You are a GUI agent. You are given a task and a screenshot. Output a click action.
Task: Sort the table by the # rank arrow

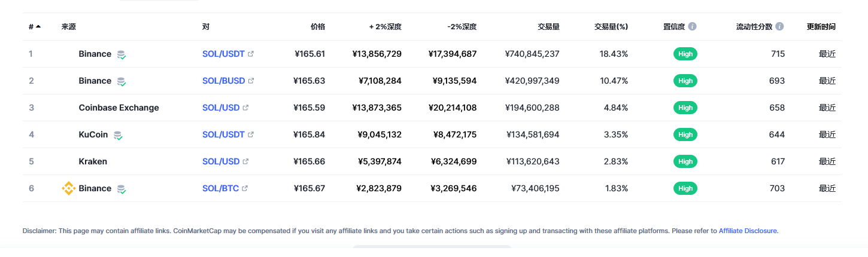tap(38, 26)
